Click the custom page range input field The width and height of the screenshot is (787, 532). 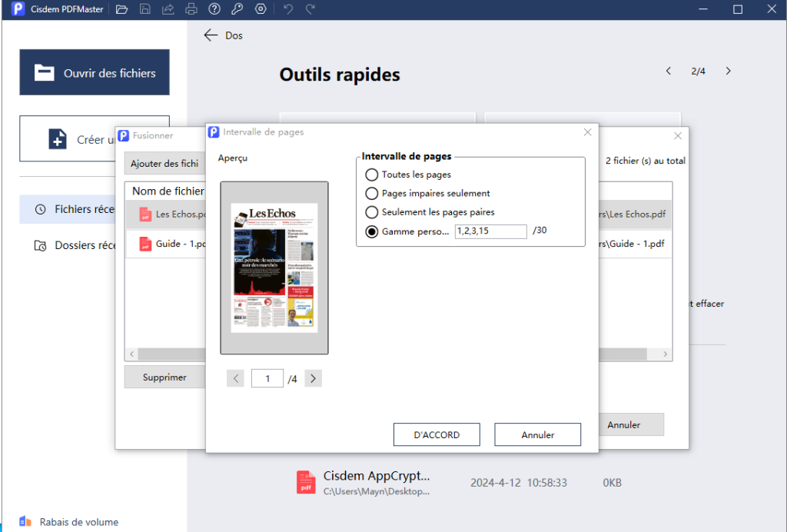(x=490, y=231)
